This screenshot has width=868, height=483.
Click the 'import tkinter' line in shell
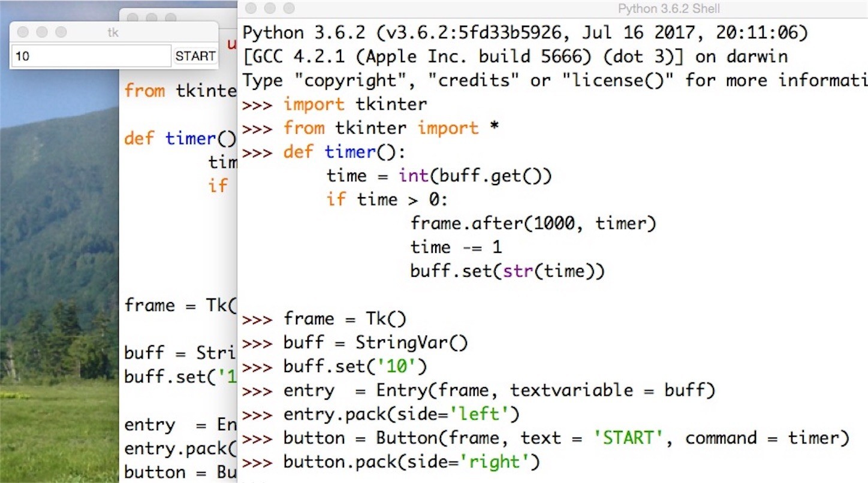355,104
